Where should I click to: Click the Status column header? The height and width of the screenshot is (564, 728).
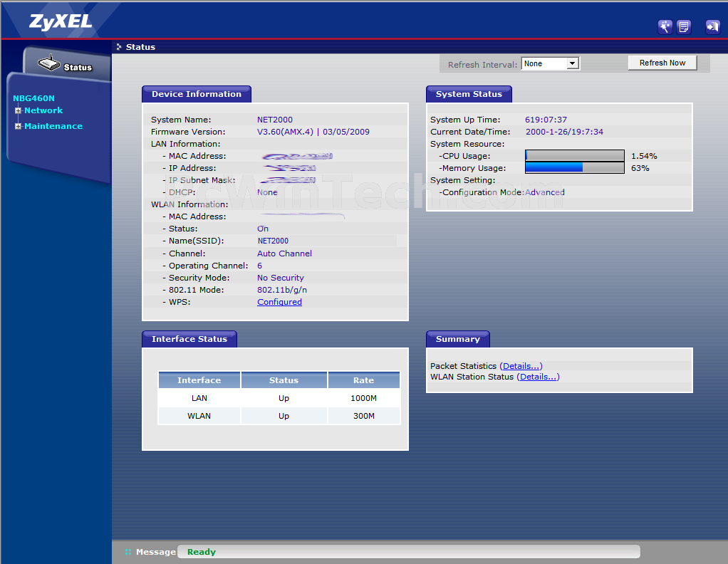(x=284, y=380)
